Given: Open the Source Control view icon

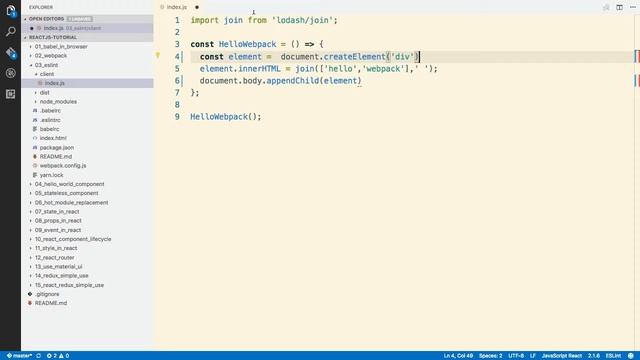Looking at the screenshot, I should point(11,53).
